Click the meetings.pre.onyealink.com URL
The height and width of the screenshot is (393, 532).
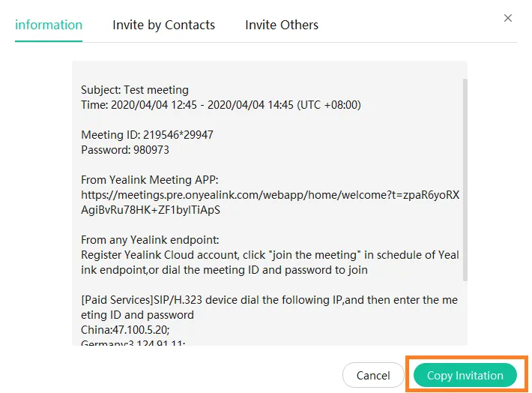point(270,195)
